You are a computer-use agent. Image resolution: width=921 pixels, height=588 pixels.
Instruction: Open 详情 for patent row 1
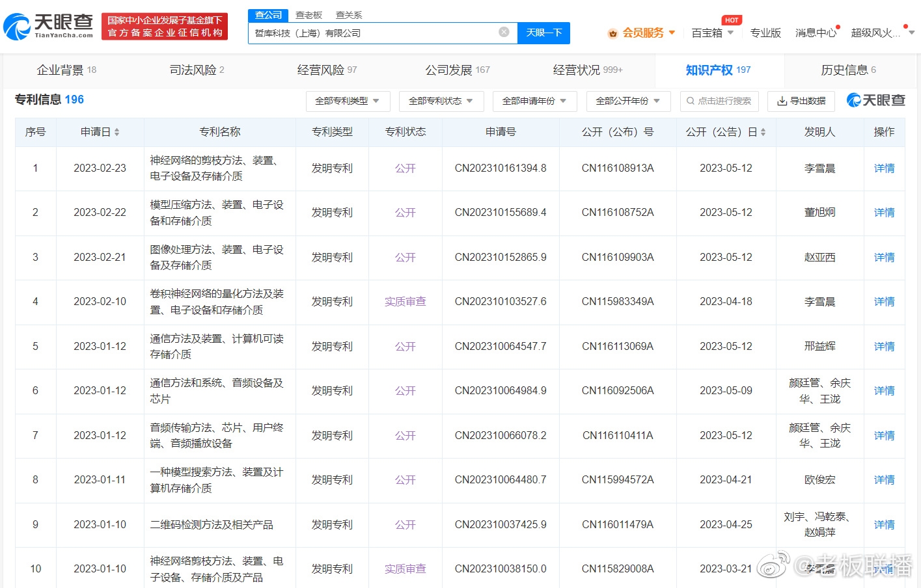pyautogui.click(x=884, y=168)
